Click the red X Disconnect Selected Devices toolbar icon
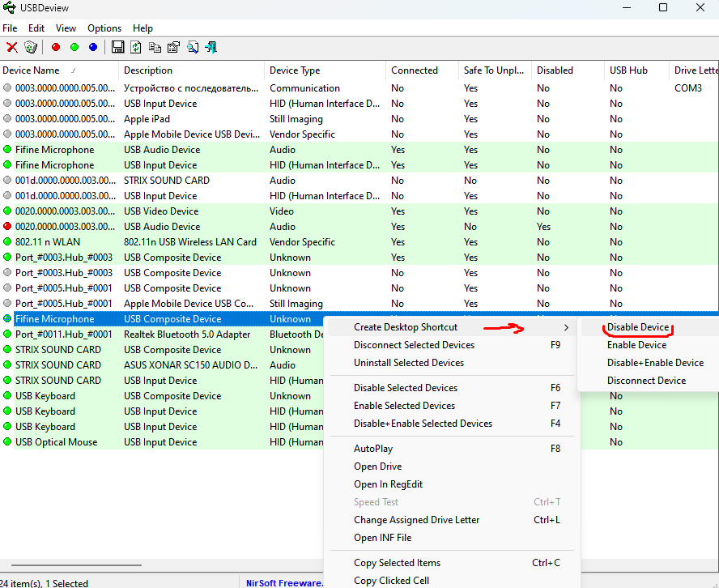This screenshot has height=588, width=719. tap(12, 47)
